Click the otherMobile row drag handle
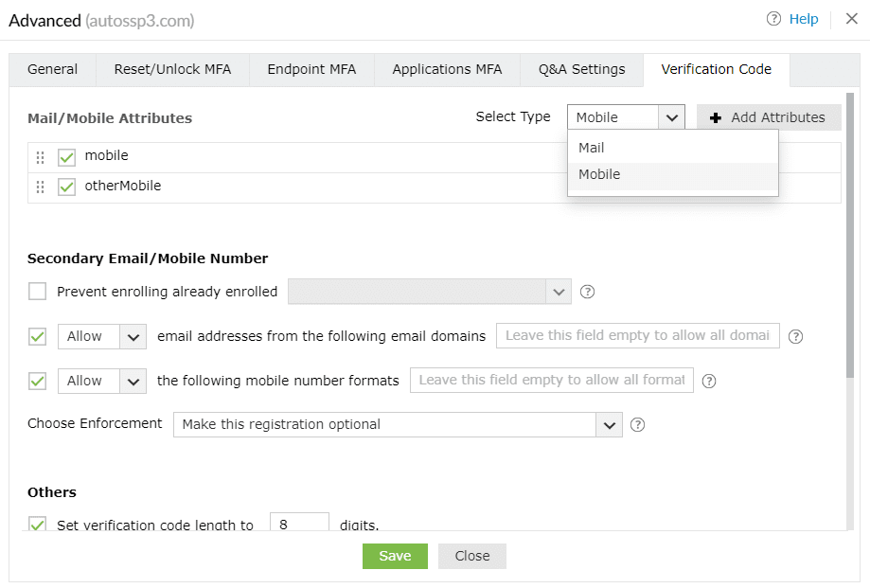The image size is (870, 588). click(x=40, y=187)
